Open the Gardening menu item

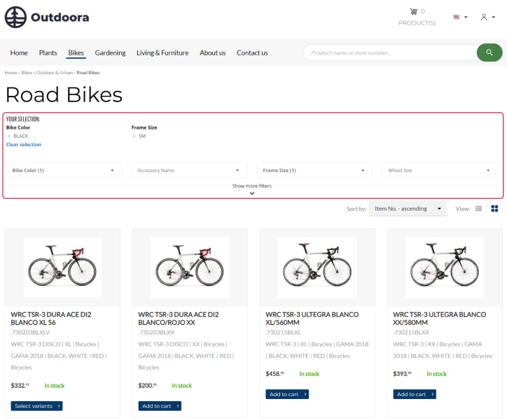click(x=110, y=52)
